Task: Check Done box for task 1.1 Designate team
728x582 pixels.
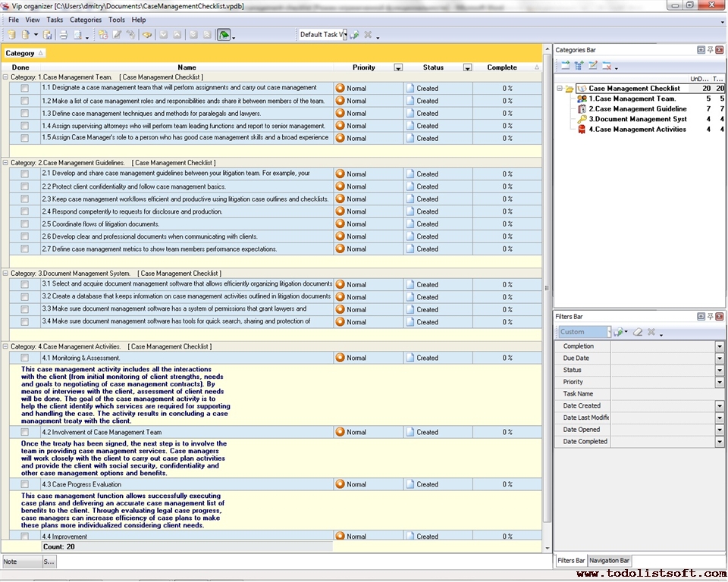Action: (25, 88)
